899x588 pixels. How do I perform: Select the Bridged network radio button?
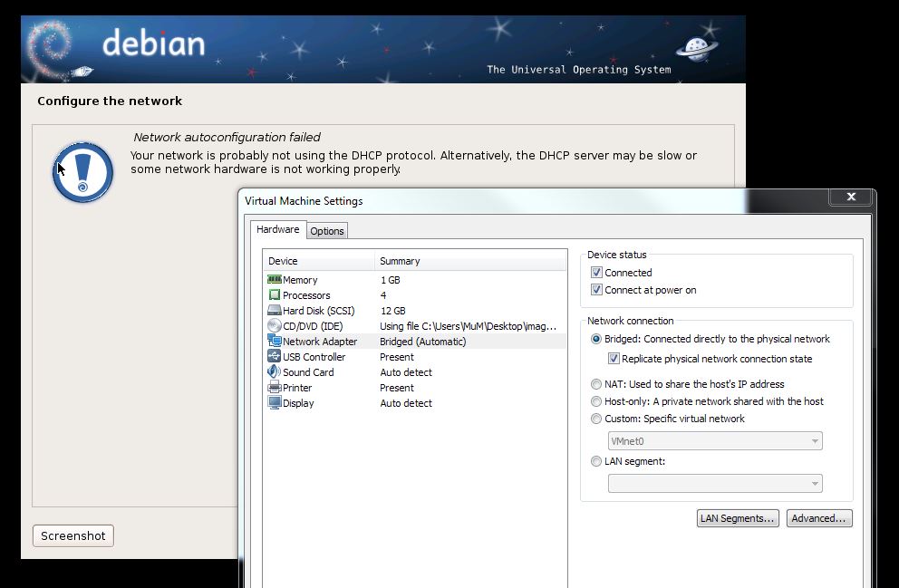pos(596,339)
